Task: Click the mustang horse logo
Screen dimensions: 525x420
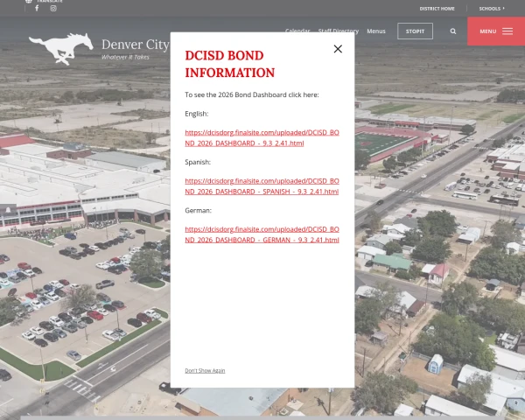Action: pos(61,49)
